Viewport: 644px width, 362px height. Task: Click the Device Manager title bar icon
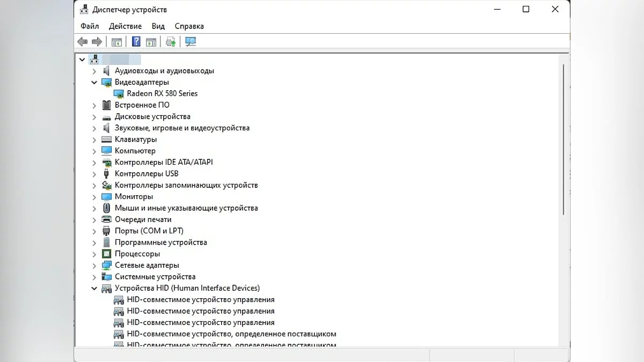[85, 10]
